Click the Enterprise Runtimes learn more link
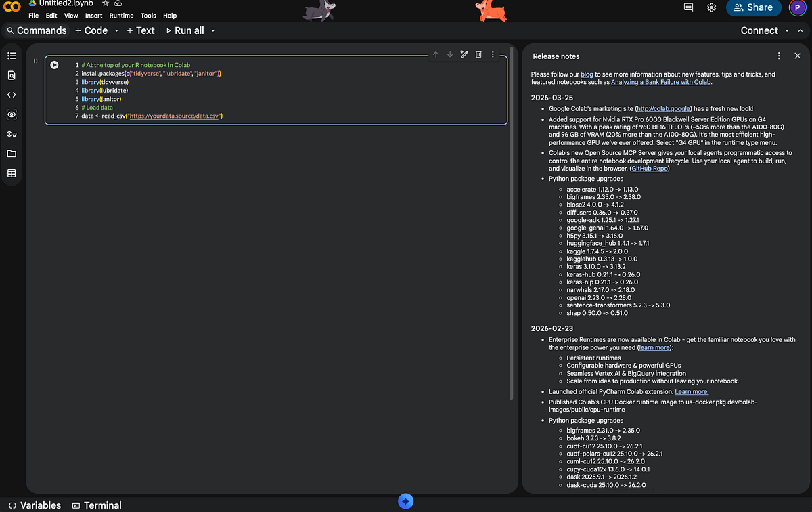Screen dimensions: 812x512 coord(655,347)
